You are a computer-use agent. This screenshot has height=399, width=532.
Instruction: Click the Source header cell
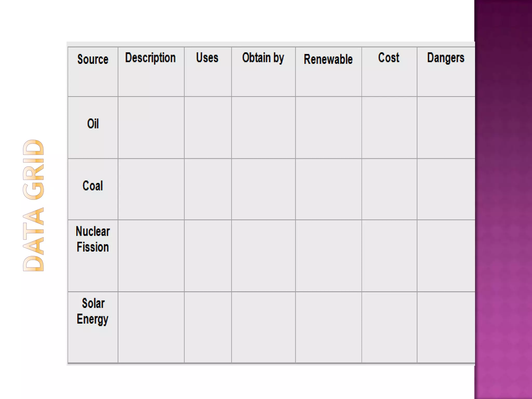coord(93,72)
